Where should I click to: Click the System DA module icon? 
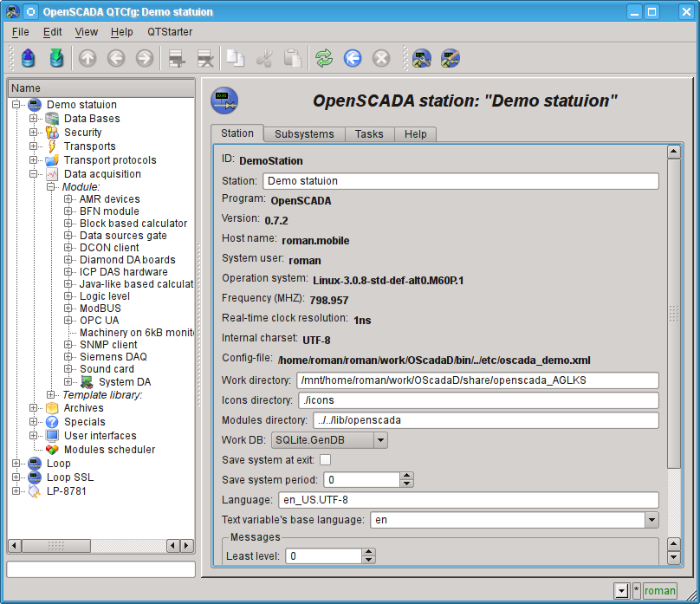[x=87, y=382]
